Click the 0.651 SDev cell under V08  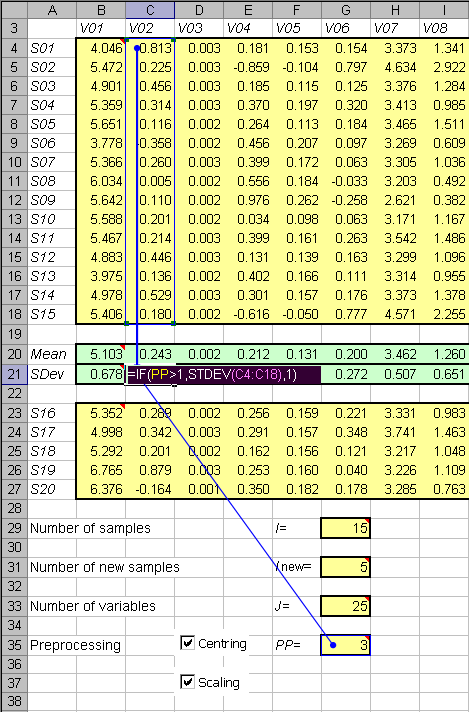(x=444, y=375)
